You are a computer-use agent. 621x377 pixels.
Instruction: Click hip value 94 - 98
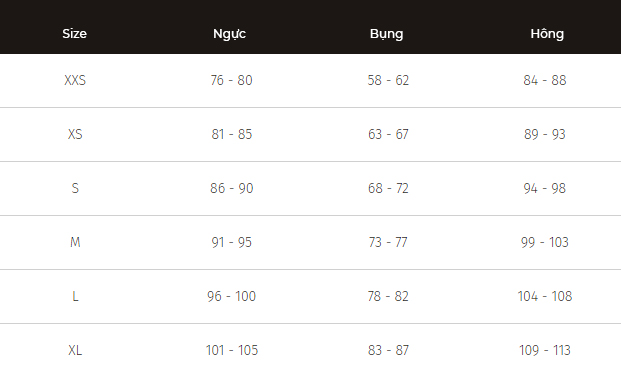pyautogui.click(x=545, y=188)
